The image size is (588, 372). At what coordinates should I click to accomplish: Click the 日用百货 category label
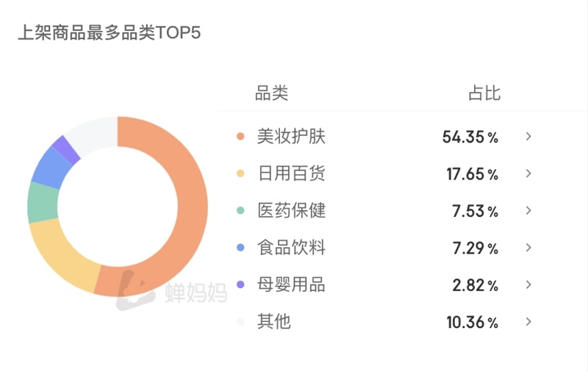click(291, 174)
